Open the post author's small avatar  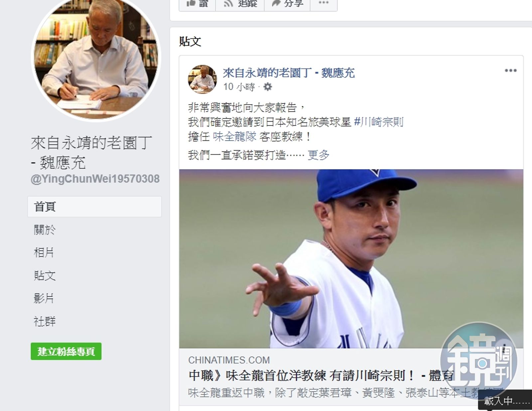pyautogui.click(x=202, y=79)
